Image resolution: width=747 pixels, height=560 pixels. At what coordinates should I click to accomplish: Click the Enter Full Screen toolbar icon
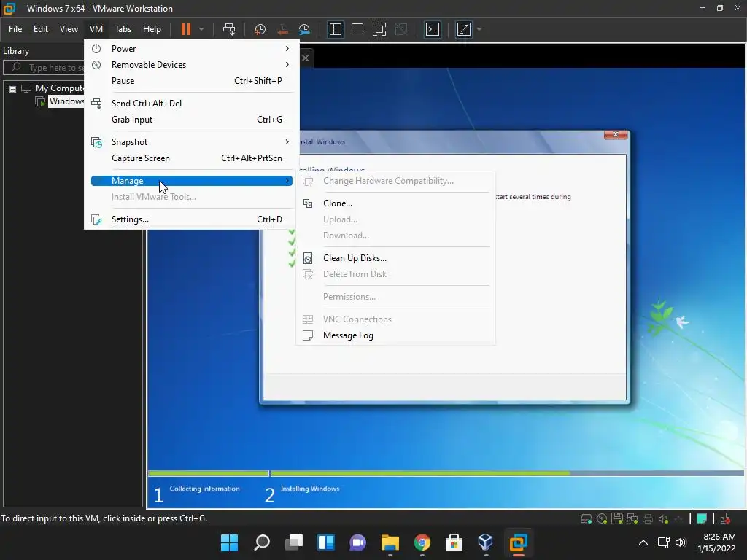click(x=379, y=29)
